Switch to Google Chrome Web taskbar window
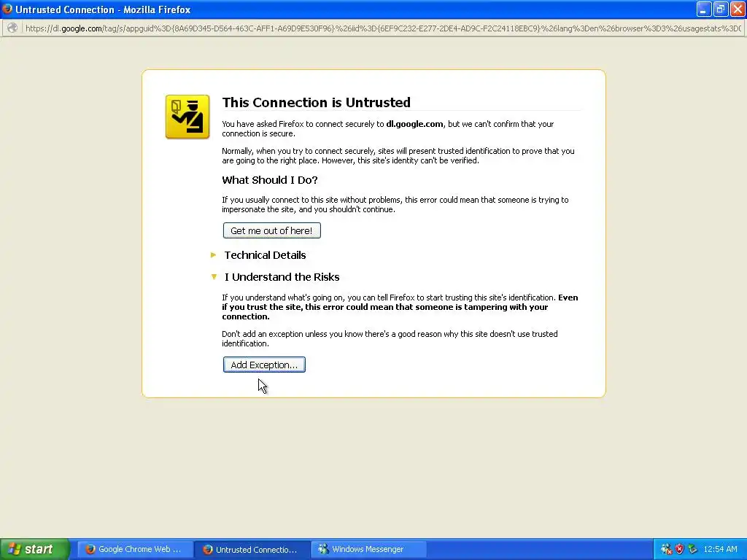 tap(135, 549)
